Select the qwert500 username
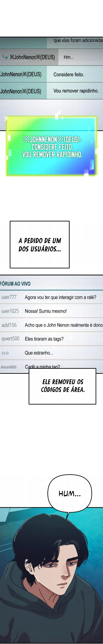 tap(11, 339)
